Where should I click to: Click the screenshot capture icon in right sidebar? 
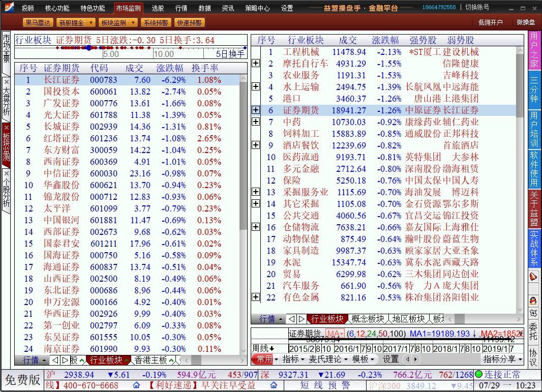click(533, 313)
